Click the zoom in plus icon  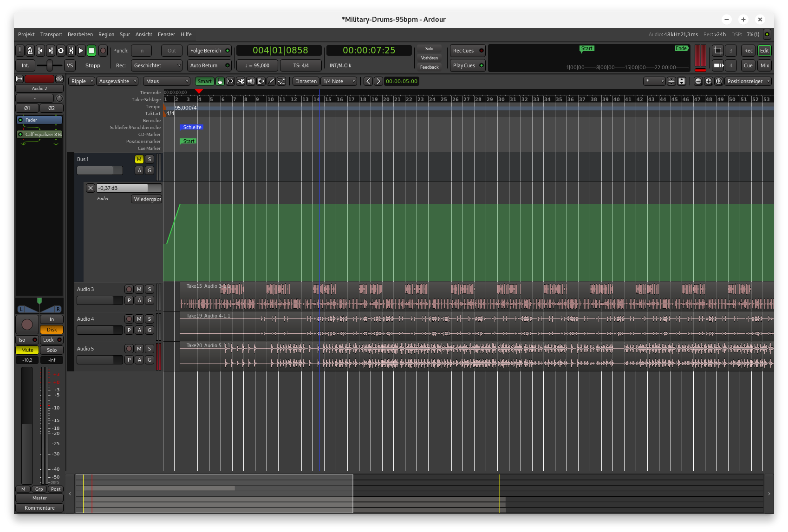[x=709, y=81]
